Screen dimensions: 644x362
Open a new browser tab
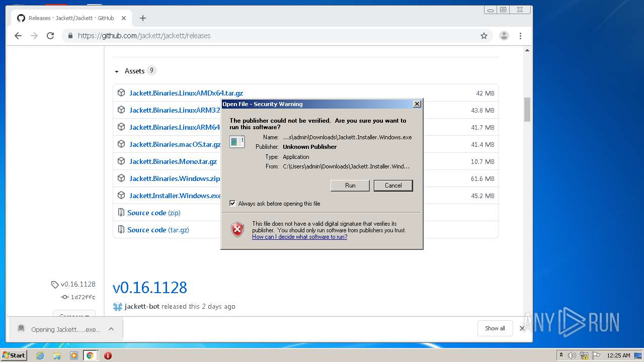click(x=143, y=18)
